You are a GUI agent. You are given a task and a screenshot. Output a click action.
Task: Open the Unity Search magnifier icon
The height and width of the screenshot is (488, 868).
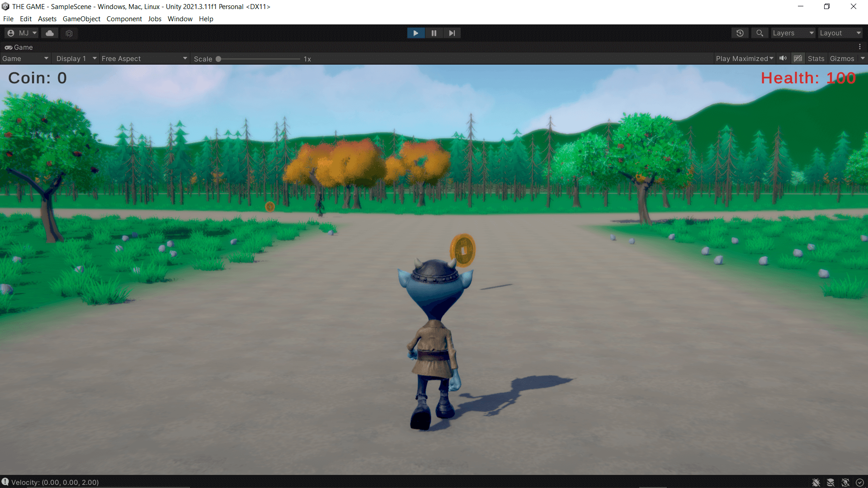tap(759, 33)
